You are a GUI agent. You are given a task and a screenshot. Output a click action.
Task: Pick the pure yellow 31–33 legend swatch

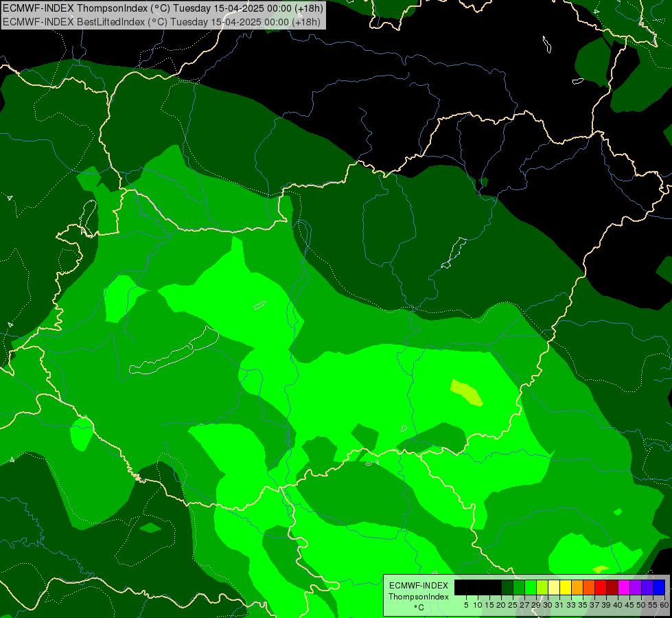tap(566, 587)
